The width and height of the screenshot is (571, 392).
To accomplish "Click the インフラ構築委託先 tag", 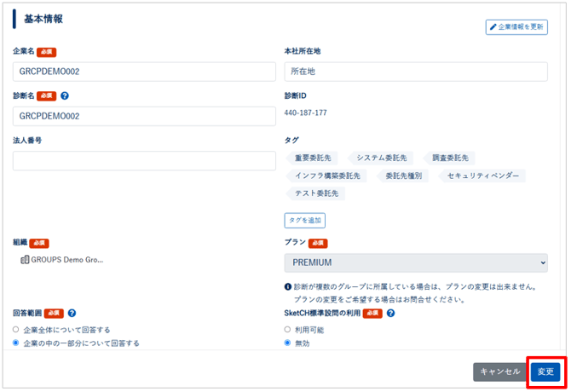I will (326, 176).
